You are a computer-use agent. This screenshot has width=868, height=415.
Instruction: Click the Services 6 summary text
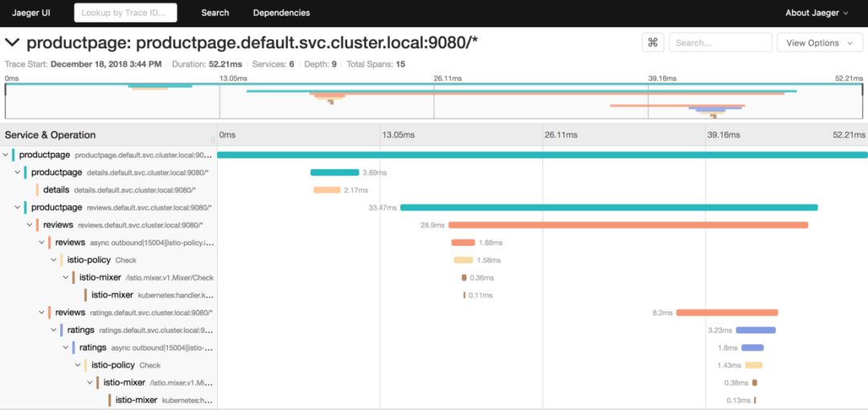coord(272,64)
